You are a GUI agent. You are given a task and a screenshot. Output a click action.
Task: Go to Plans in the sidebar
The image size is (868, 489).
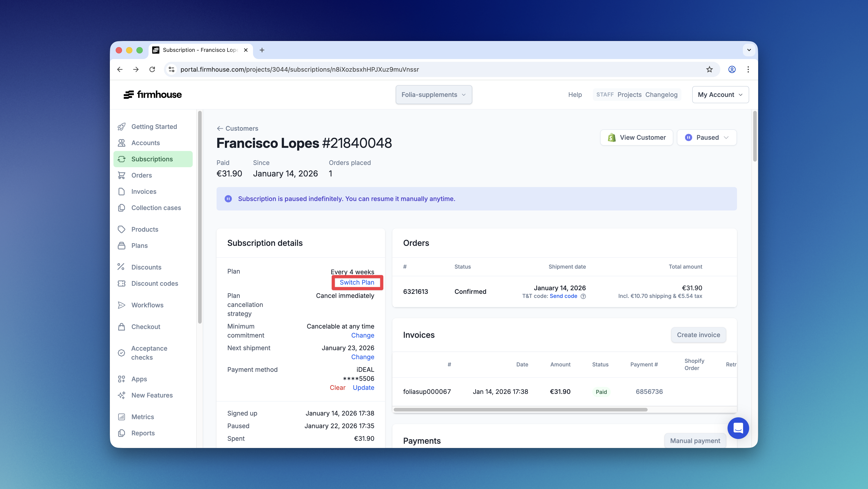pos(140,245)
